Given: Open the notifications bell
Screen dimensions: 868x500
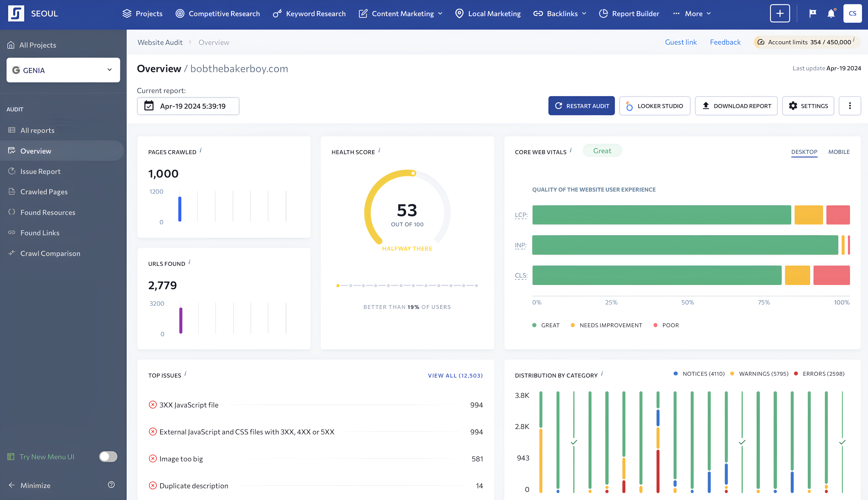Looking at the screenshot, I should 831,13.
